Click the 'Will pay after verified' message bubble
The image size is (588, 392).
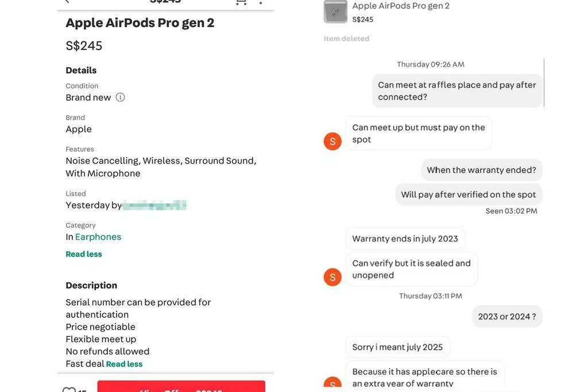[469, 194]
